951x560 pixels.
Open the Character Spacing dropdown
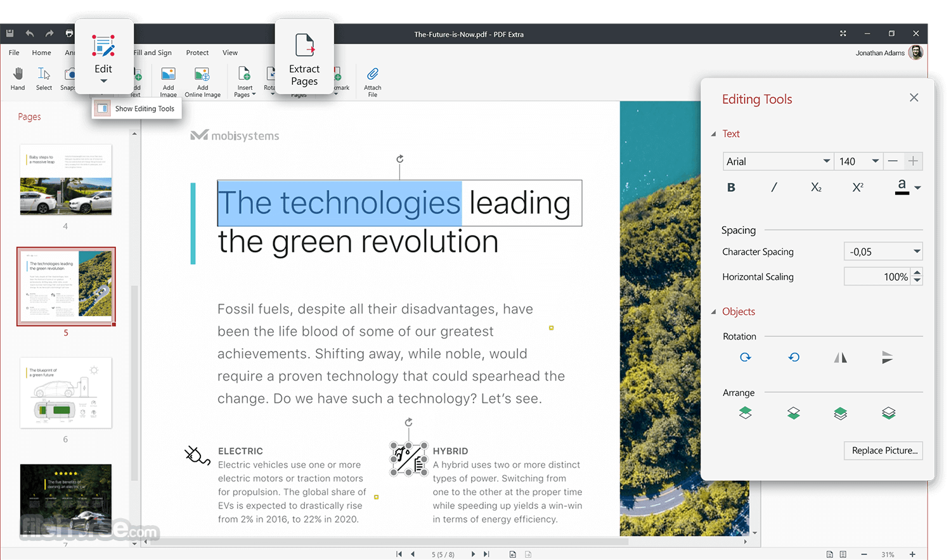pyautogui.click(x=916, y=251)
